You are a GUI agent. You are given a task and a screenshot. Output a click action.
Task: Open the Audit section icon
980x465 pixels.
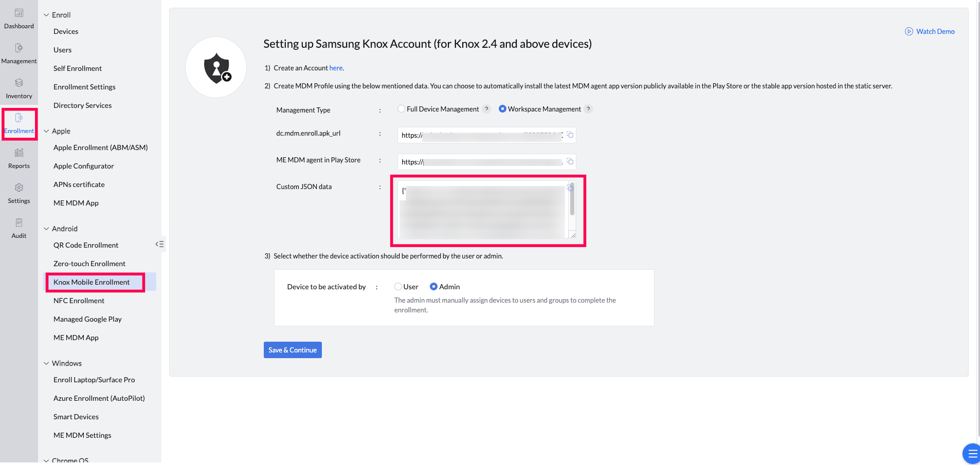[19, 223]
